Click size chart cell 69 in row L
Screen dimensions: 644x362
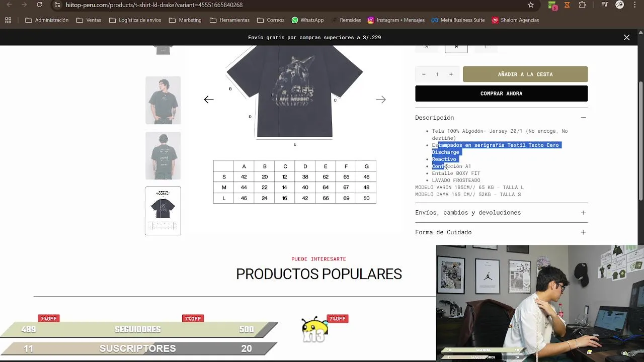click(346, 198)
